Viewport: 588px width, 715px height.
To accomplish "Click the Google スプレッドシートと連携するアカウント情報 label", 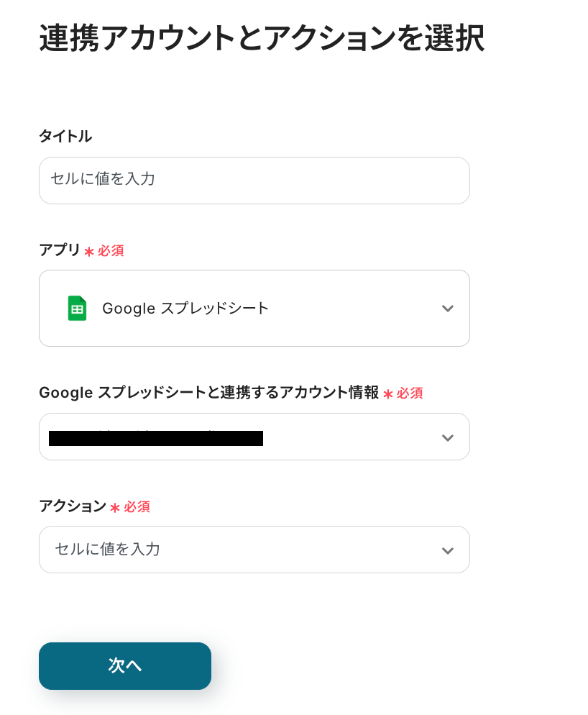I will (x=208, y=392).
